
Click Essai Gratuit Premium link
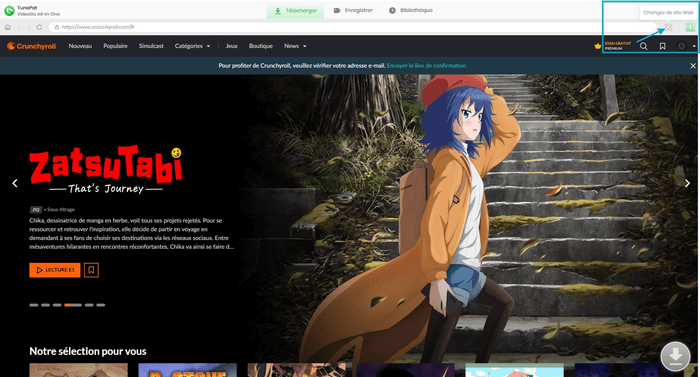pyautogui.click(x=618, y=46)
